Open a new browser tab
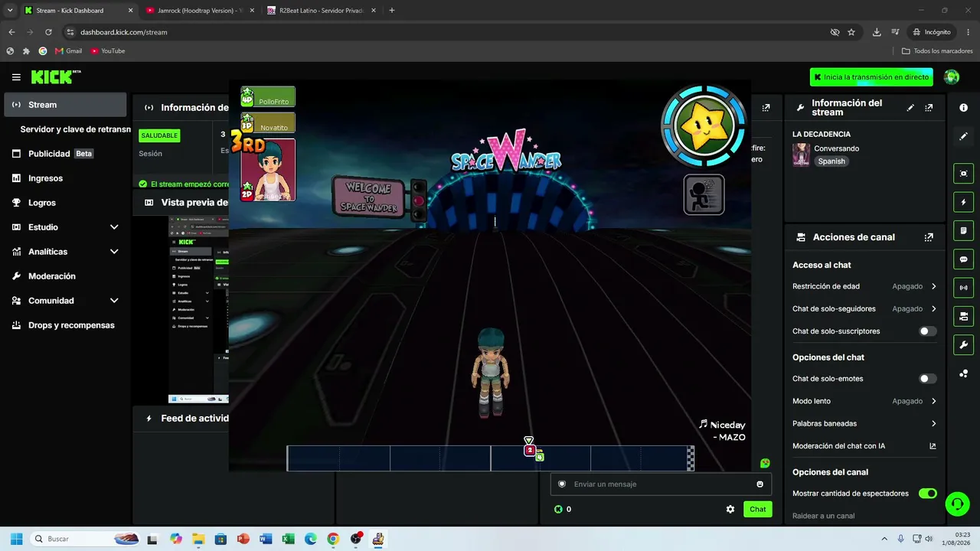The width and height of the screenshot is (980, 551). (392, 11)
